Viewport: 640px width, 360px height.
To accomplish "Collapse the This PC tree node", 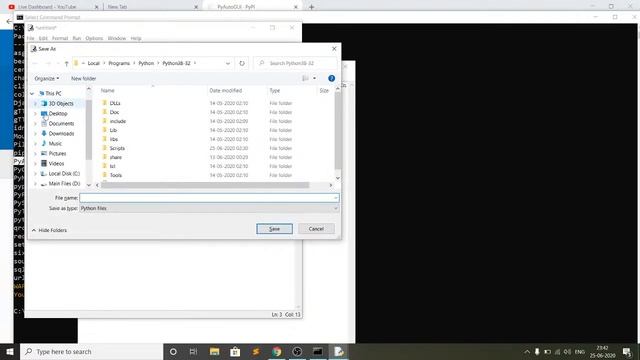I will click(x=32, y=93).
